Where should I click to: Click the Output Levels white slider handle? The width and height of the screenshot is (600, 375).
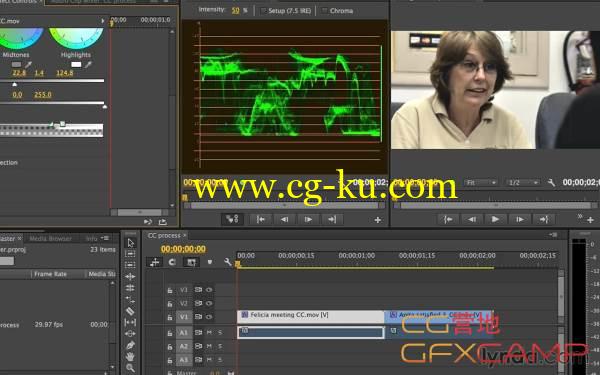104,107
